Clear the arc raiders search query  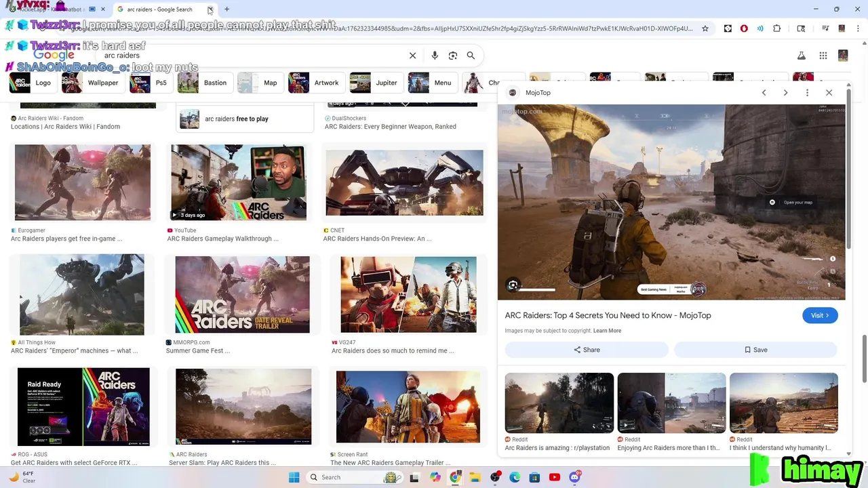point(412,56)
